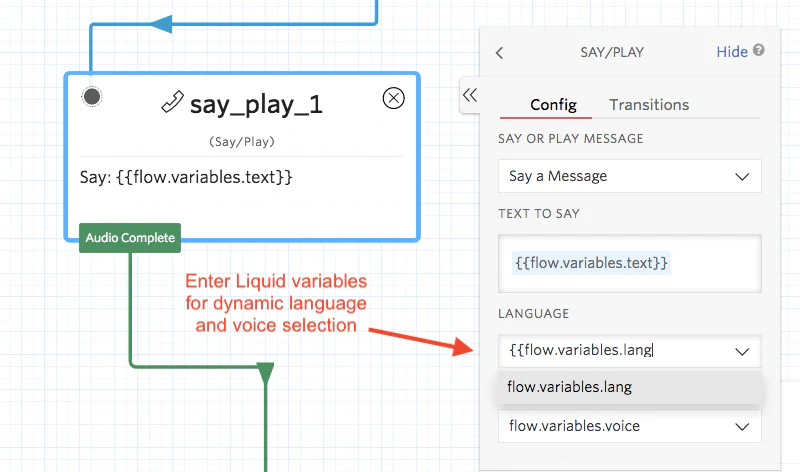Click the gray input connector dot on the widget
The image size is (800, 472).
click(x=92, y=96)
